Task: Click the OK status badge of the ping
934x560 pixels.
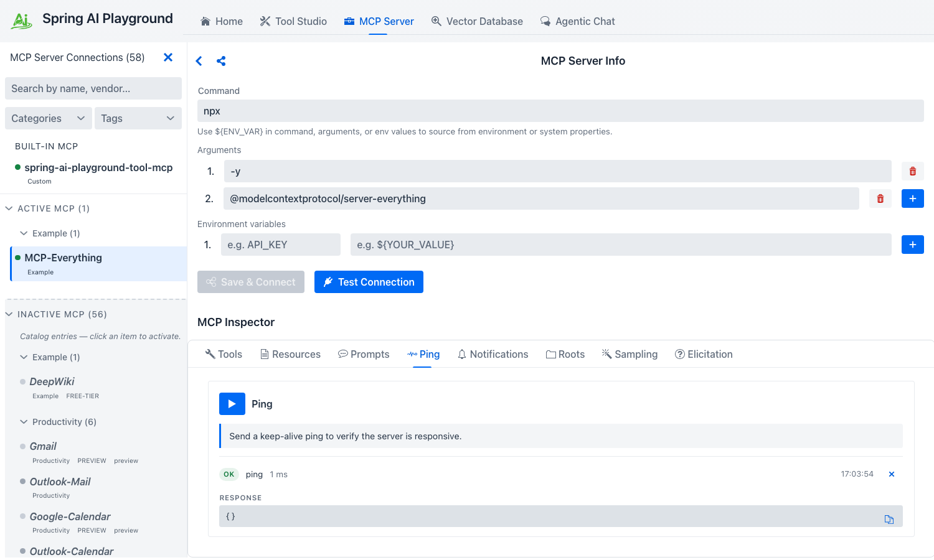Action: 229,474
